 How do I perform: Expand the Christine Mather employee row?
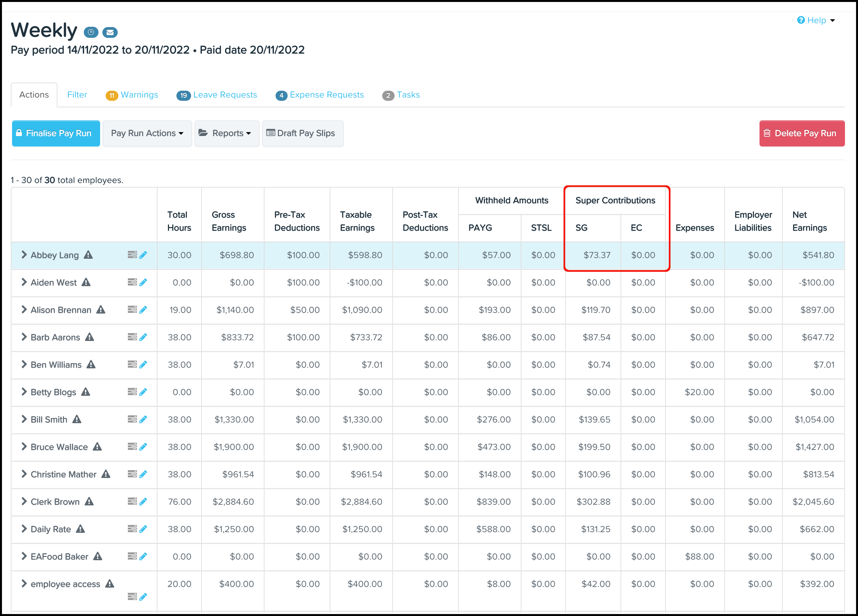click(24, 474)
